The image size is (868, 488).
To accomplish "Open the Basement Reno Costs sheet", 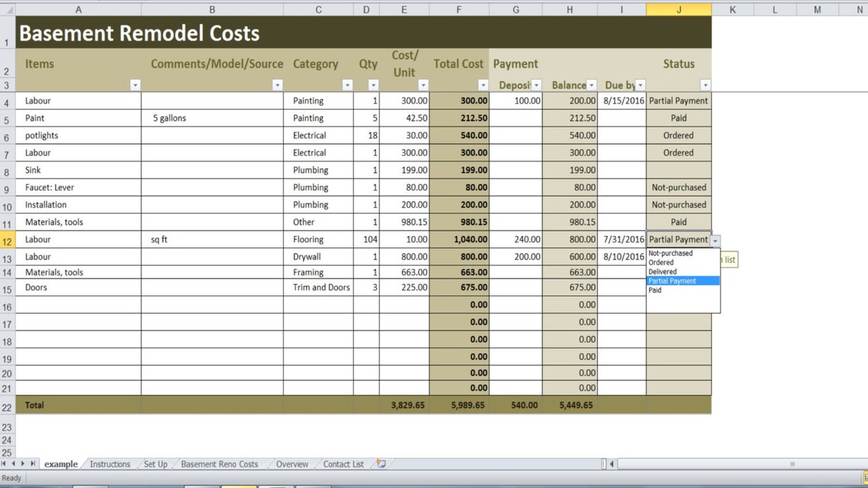I will point(219,464).
